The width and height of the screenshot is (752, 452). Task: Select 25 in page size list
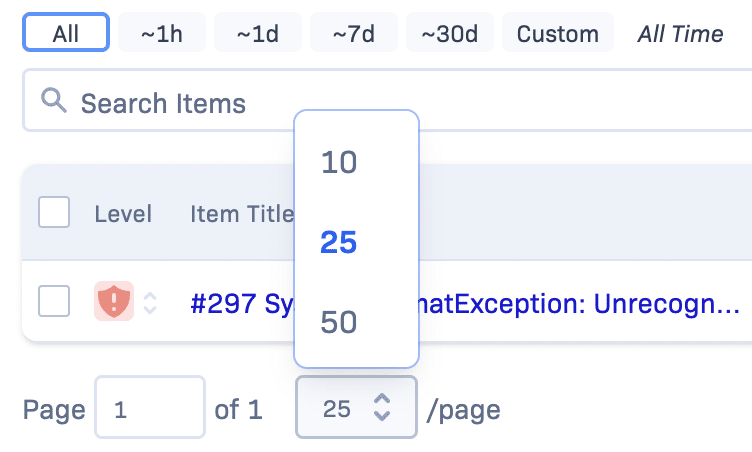339,243
